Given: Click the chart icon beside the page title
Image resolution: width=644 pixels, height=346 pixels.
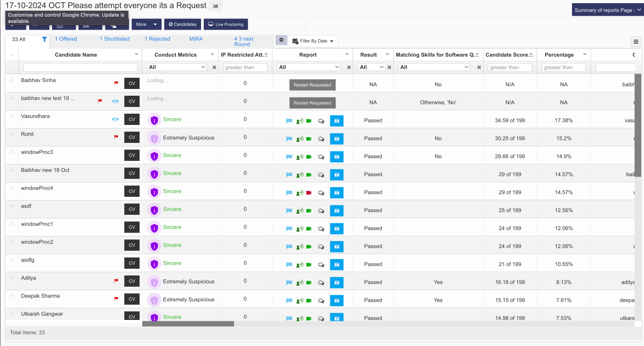Looking at the screenshot, I should click(x=215, y=6).
